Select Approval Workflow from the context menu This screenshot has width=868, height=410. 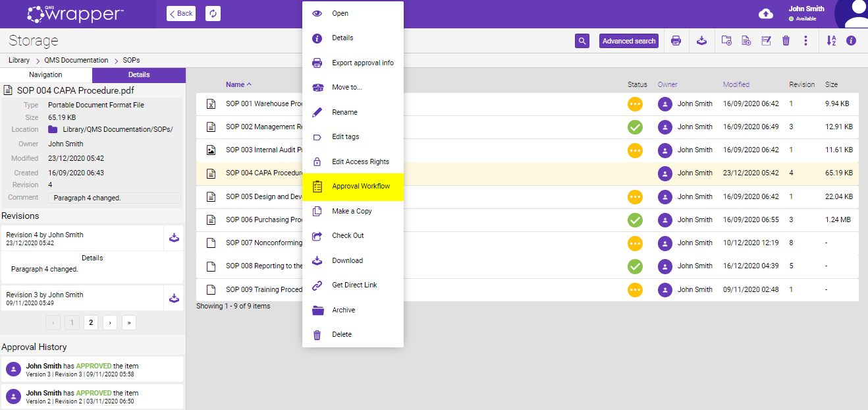[x=361, y=187]
